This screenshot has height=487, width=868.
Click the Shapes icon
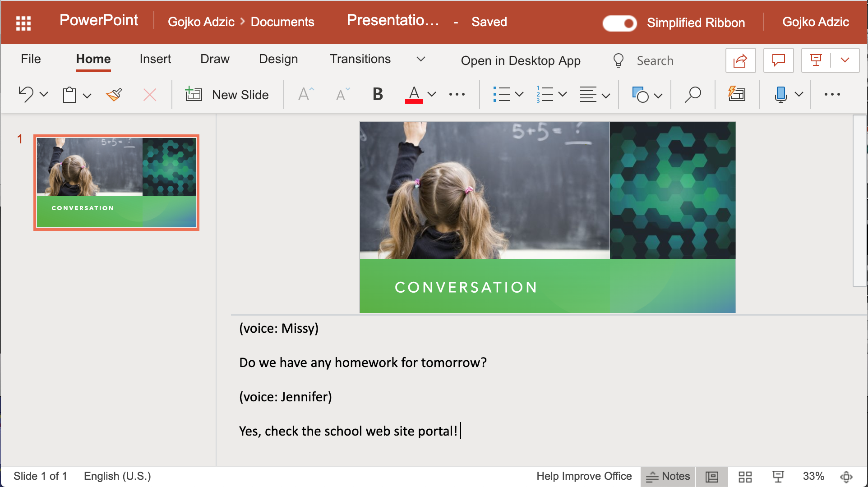641,95
